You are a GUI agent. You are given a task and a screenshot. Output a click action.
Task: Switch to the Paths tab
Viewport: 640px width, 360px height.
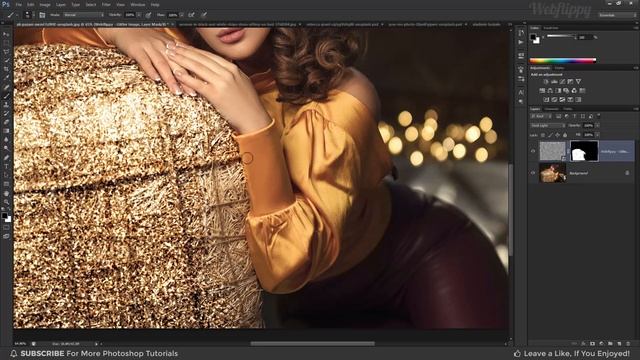point(568,109)
